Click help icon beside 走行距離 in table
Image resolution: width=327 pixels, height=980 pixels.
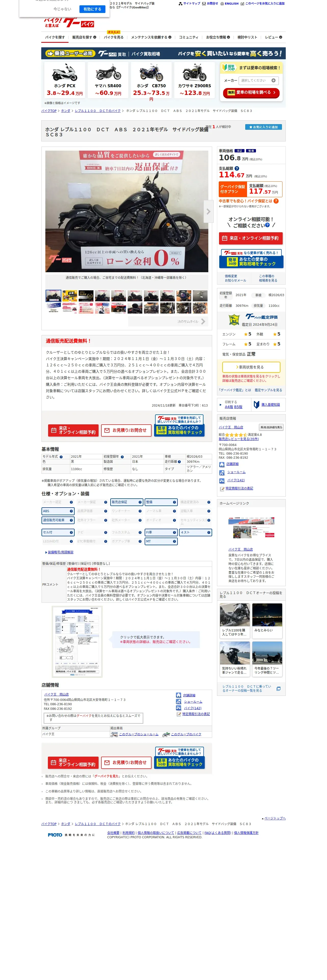(x=179, y=462)
